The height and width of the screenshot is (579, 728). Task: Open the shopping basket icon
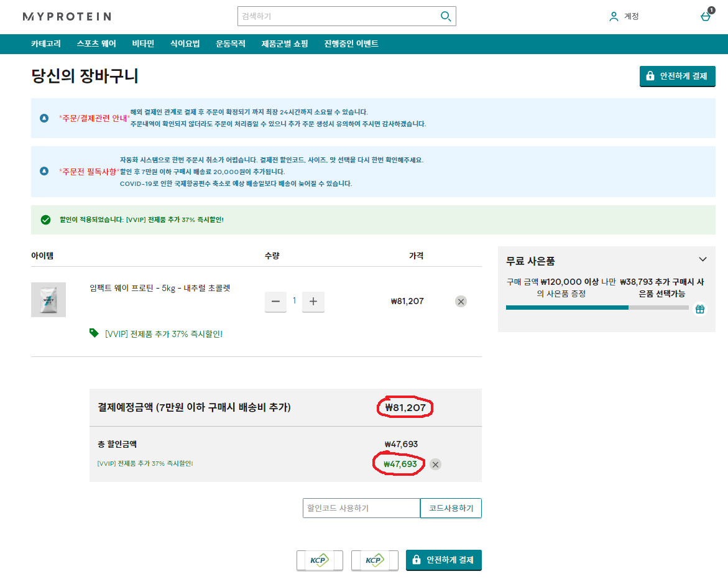click(x=706, y=16)
